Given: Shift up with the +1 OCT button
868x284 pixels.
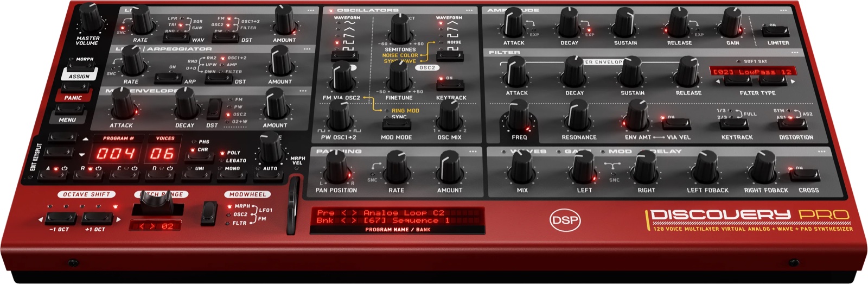Looking at the screenshot, I should tap(97, 219).
